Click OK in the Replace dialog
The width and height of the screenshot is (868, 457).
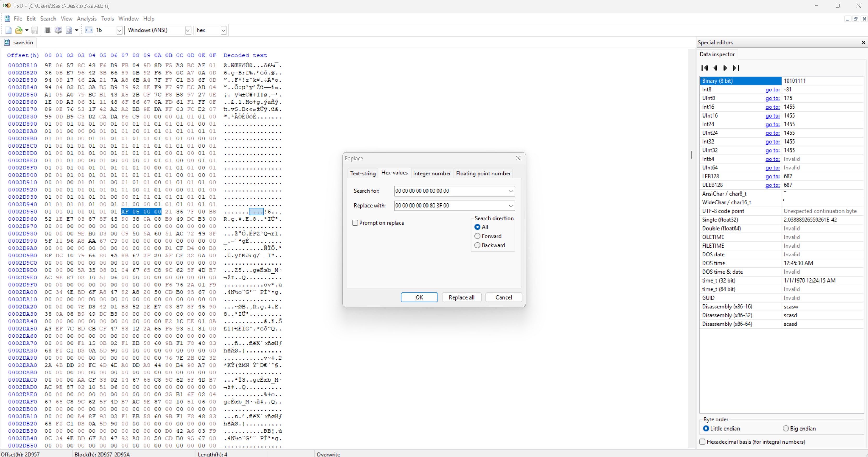pos(419,297)
